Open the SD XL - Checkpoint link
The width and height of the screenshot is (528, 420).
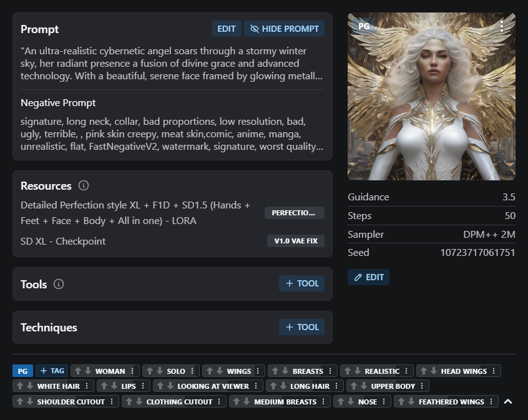coord(63,242)
